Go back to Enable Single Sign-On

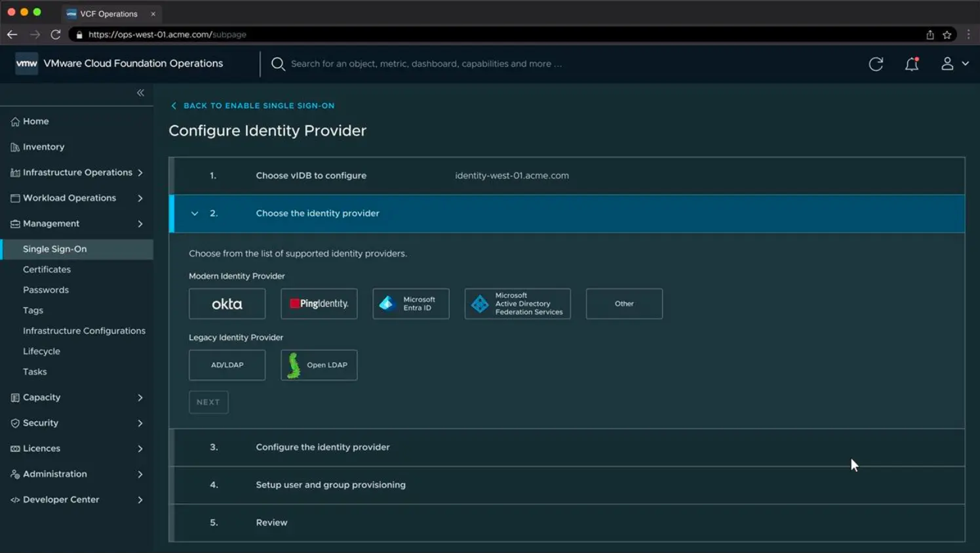pyautogui.click(x=259, y=106)
